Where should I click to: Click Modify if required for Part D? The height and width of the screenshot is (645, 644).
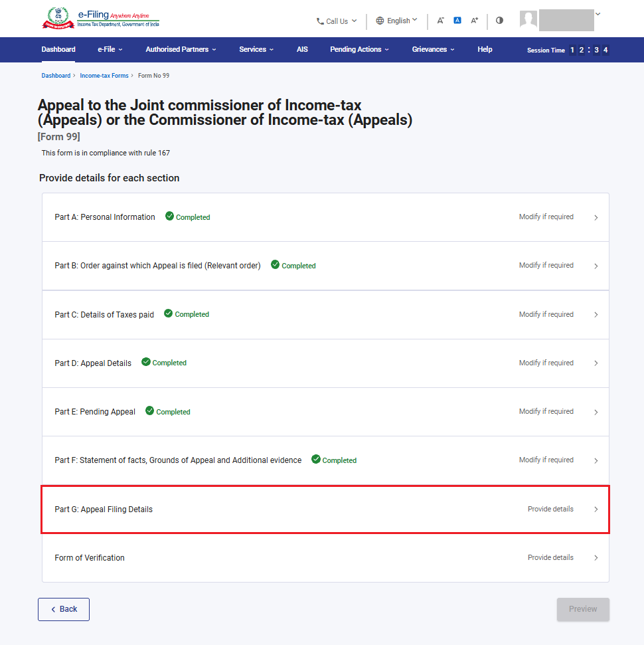pyautogui.click(x=546, y=363)
